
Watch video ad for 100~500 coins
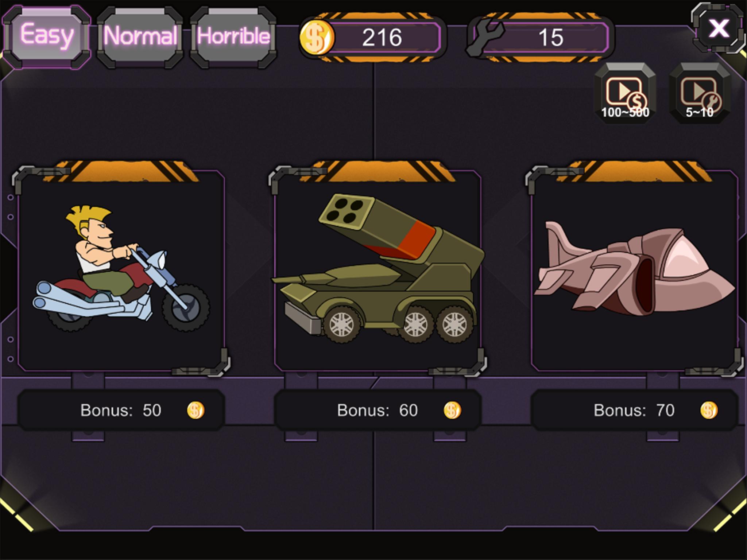(625, 93)
